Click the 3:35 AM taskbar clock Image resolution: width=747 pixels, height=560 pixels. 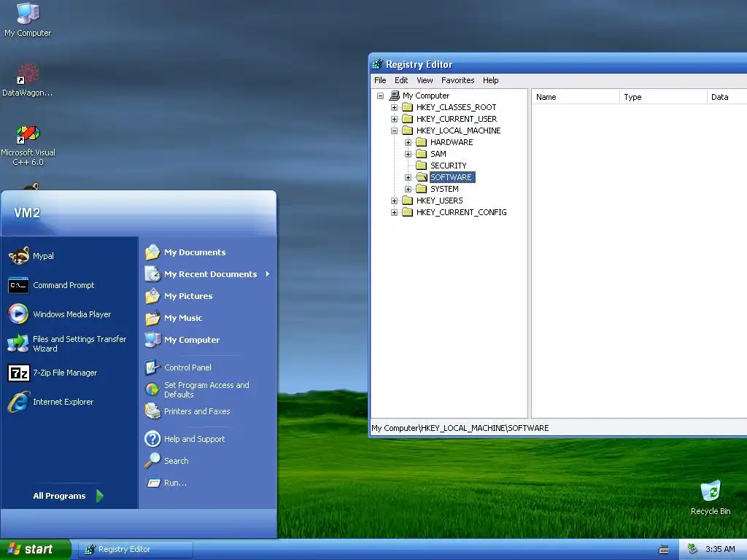click(x=720, y=549)
